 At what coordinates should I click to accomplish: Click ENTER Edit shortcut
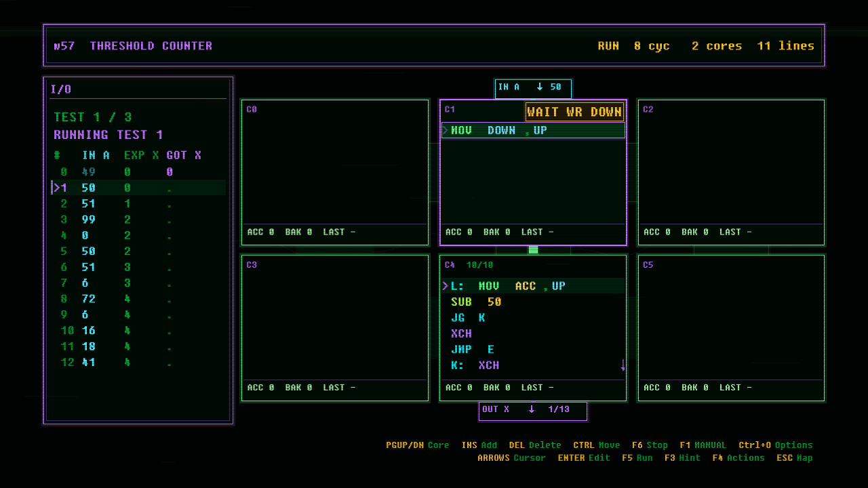point(585,457)
